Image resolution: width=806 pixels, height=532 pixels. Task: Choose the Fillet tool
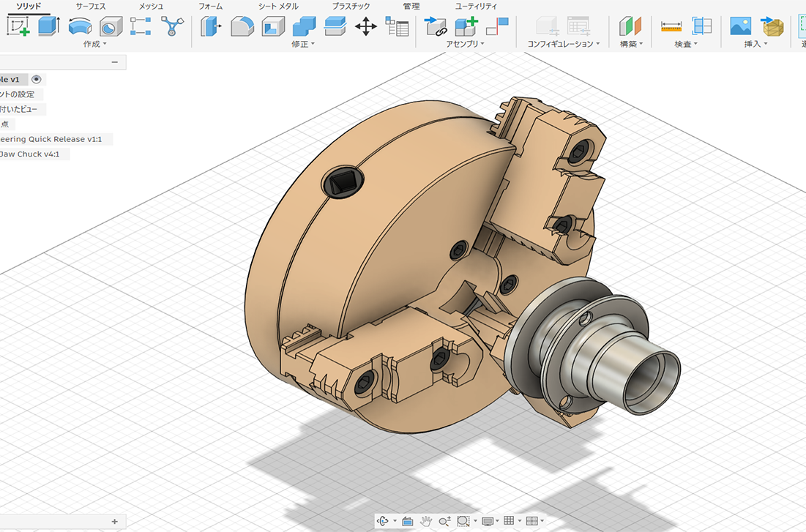tap(242, 28)
